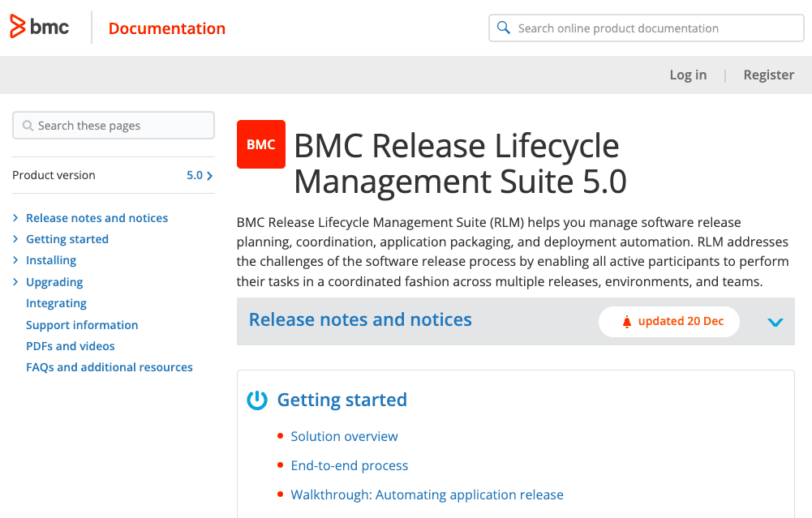The height and width of the screenshot is (518, 812).
Task: Open the Log in page
Action: point(687,75)
